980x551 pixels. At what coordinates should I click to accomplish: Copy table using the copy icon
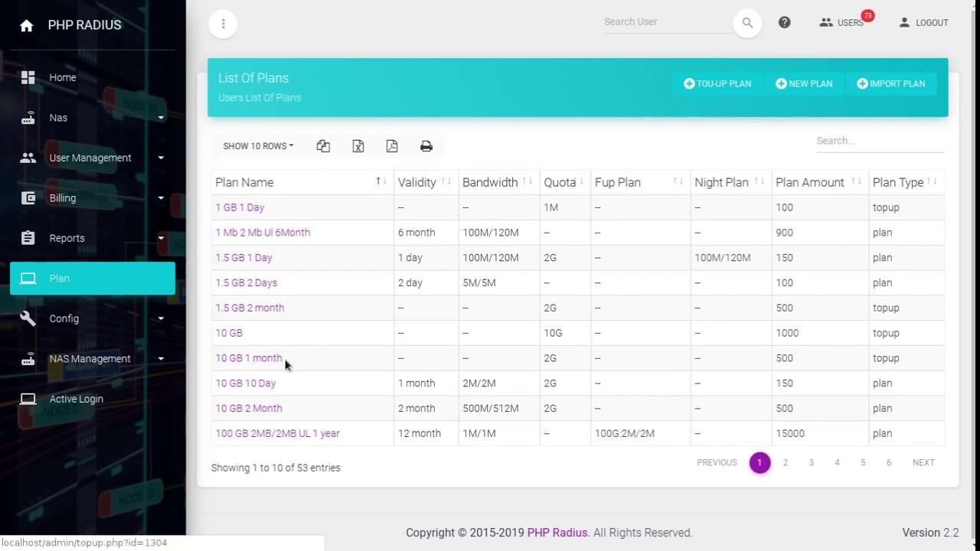[323, 146]
